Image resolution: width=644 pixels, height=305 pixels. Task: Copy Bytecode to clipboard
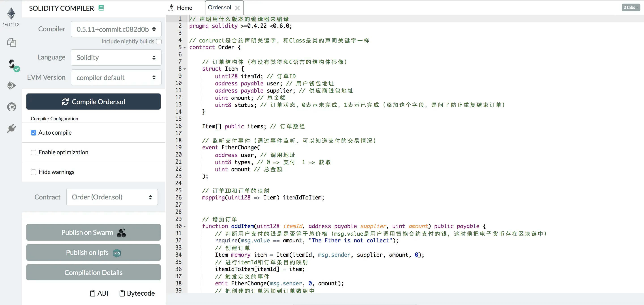(137, 293)
